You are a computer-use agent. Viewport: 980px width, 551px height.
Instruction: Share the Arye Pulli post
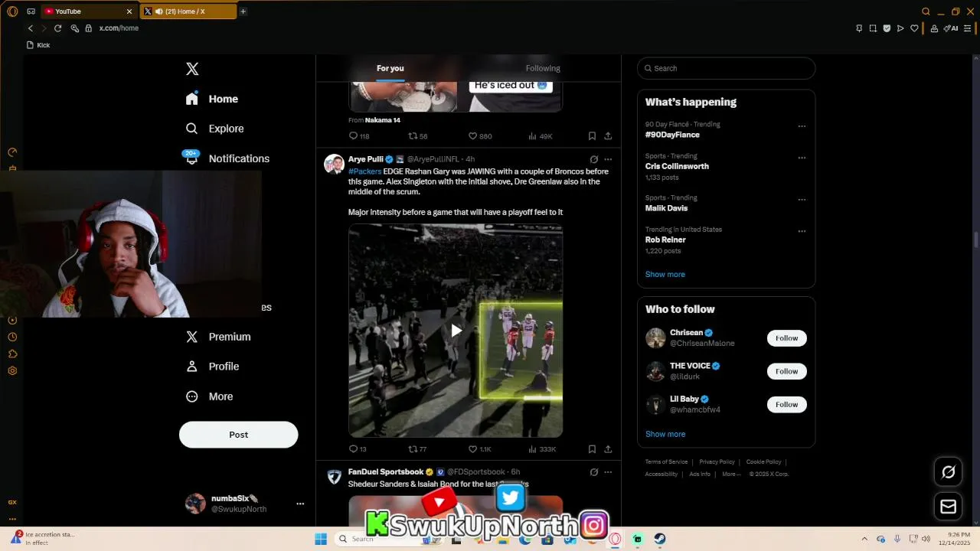tap(608, 449)
